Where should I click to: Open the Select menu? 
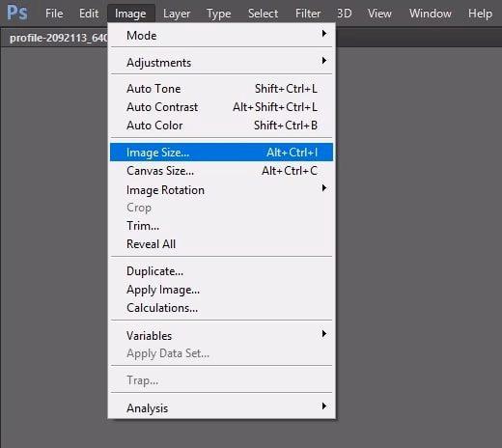click(263, 14)
